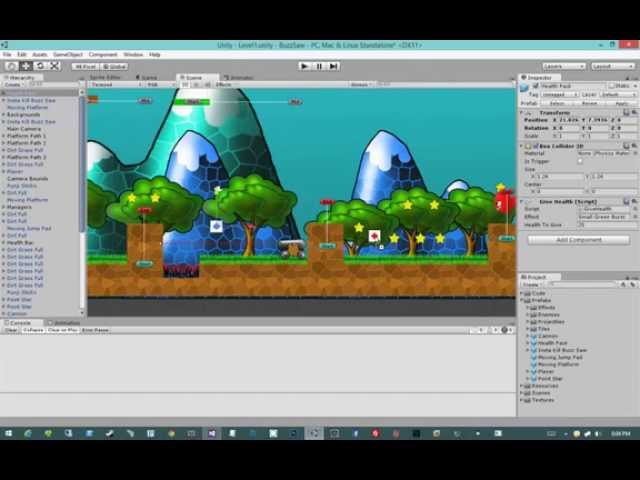Switch to the Animation tab beside Console

tap(64, 323)
